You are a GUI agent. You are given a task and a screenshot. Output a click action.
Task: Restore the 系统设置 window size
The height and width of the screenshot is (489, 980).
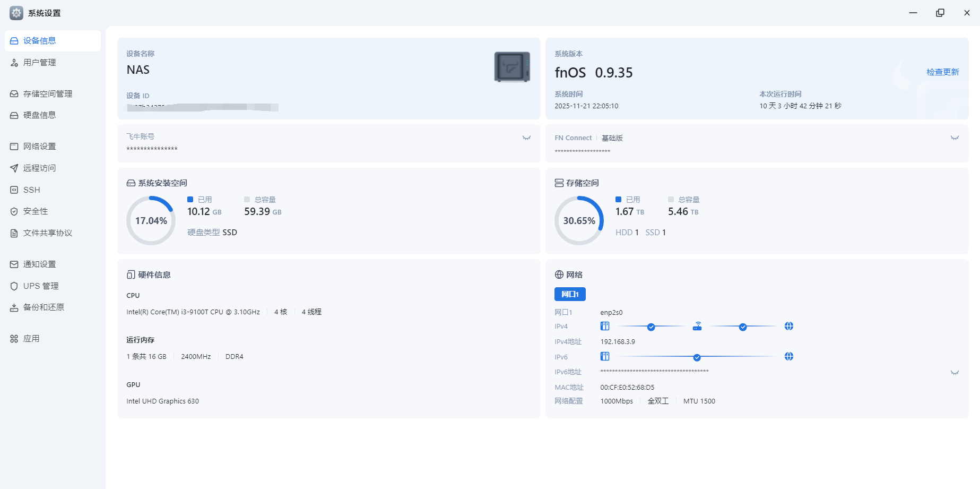pyautogui.click(x=940, y=13)
